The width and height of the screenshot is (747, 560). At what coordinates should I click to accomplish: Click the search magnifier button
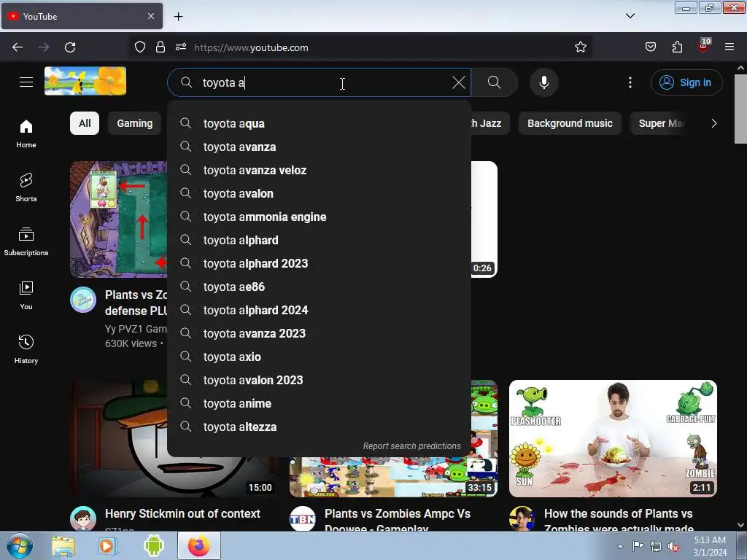[x=494, y=82]
